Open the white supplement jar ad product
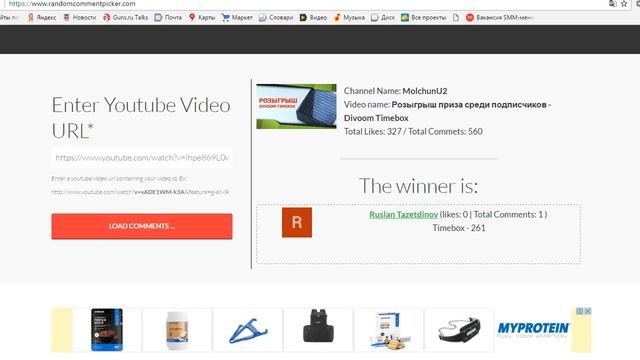Viewport: 640px width, 360px height. 177,330
